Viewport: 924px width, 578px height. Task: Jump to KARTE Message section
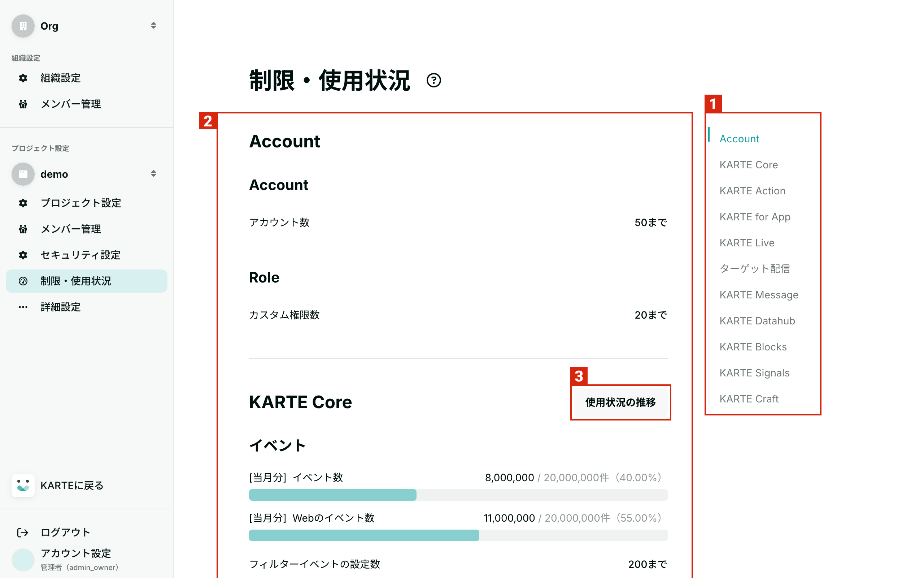(x=759, y=295)
